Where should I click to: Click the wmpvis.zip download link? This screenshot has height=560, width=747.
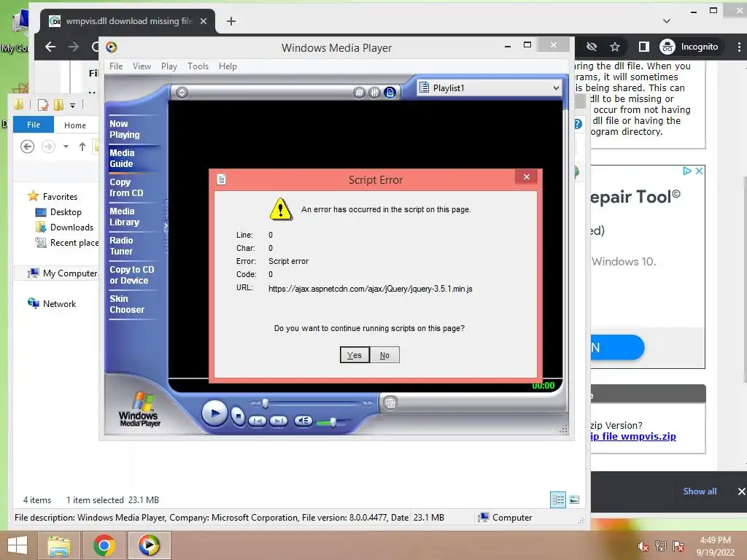(x=633, y=436)
